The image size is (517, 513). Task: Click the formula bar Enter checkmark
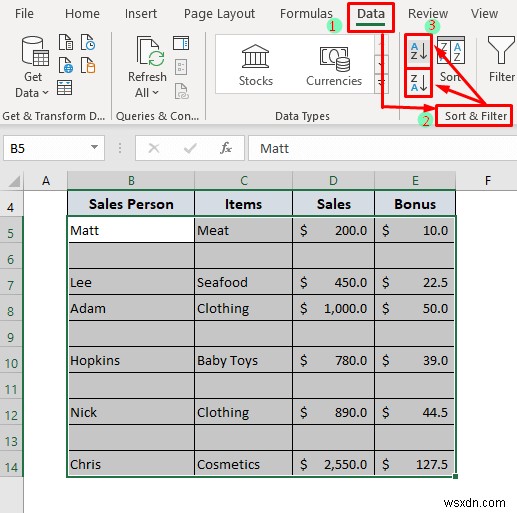(190, 148)
